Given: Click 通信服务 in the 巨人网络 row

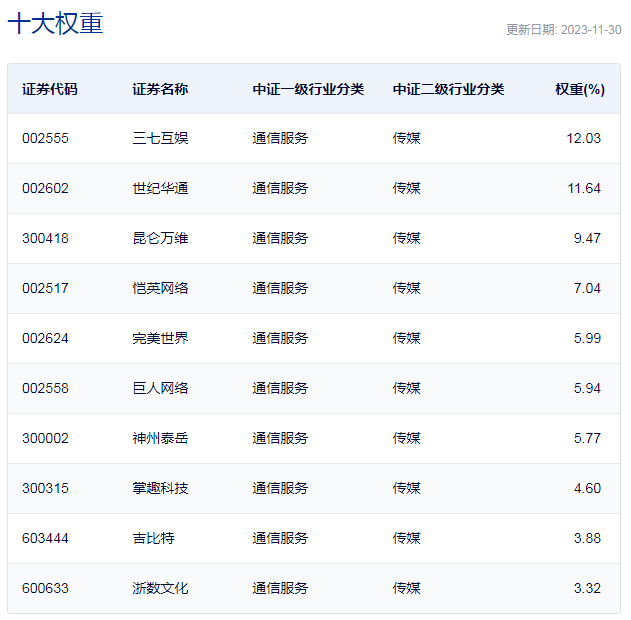Looking at the screenshot, I should [280, 388].
